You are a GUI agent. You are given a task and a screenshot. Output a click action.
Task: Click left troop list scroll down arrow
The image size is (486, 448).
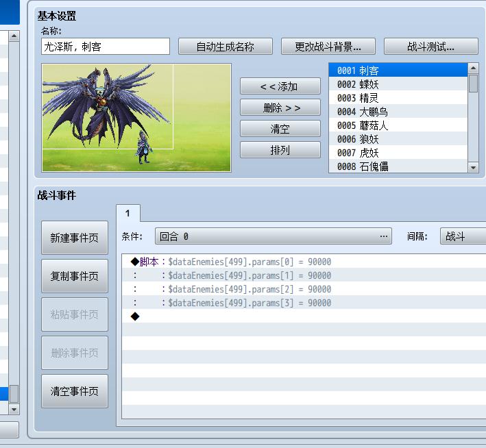pyautogui.click(x=14, y=409)
